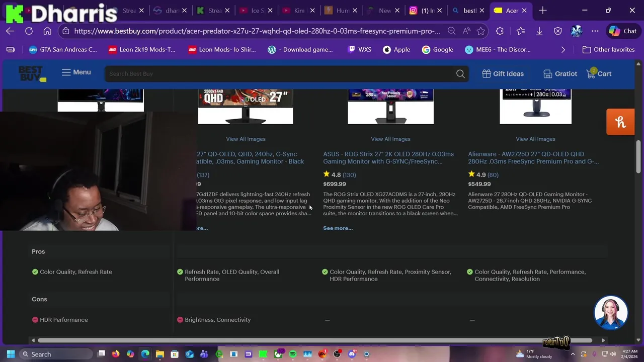
Task: Click the Honey extension orange badge
Action: [620, 122]
